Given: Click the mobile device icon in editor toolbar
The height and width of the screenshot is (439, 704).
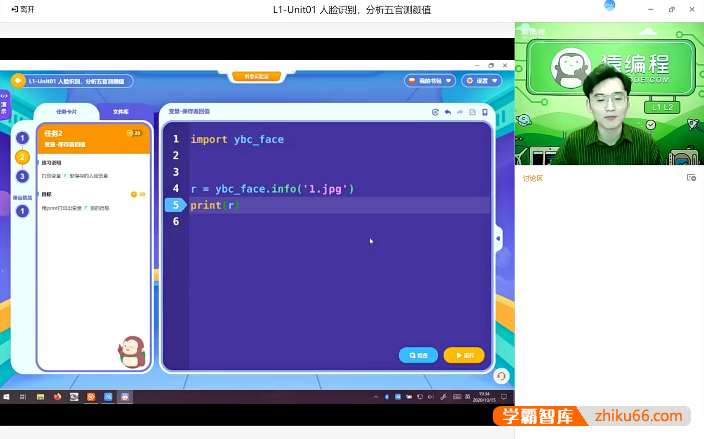Looking at the screenshot, I should pyautogui.click(x=485, y=112).
